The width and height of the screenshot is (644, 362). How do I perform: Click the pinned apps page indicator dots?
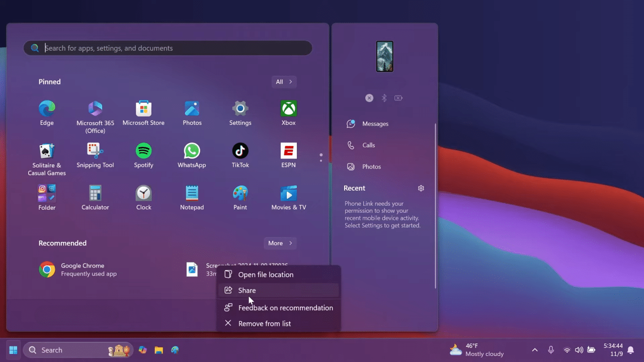(x=321, y=157)
